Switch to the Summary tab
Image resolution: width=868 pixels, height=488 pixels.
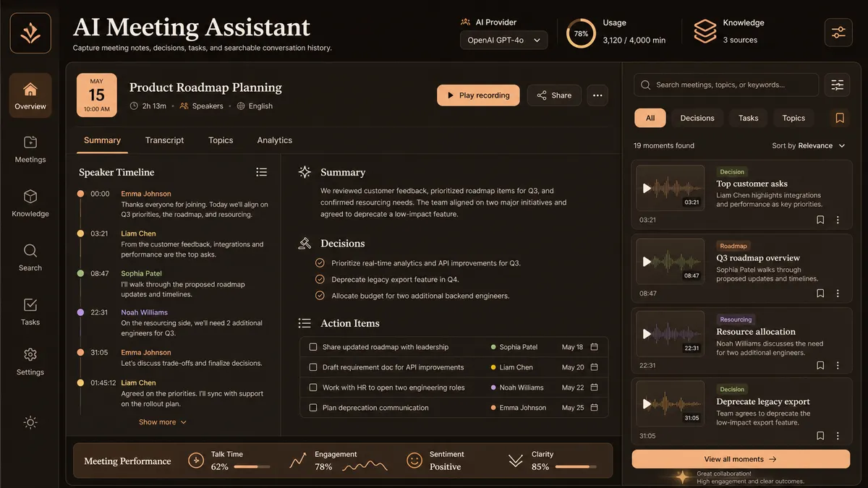tap(102, 140)
